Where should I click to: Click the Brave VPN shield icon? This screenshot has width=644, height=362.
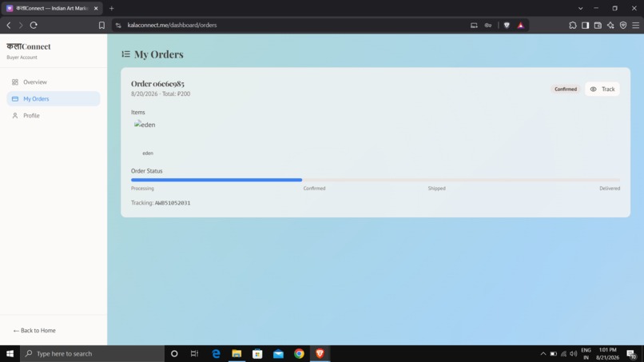tap(623, 25)
